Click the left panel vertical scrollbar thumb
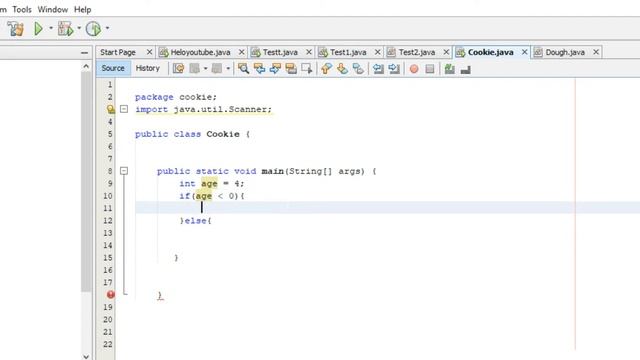 (x=86, y=182)
